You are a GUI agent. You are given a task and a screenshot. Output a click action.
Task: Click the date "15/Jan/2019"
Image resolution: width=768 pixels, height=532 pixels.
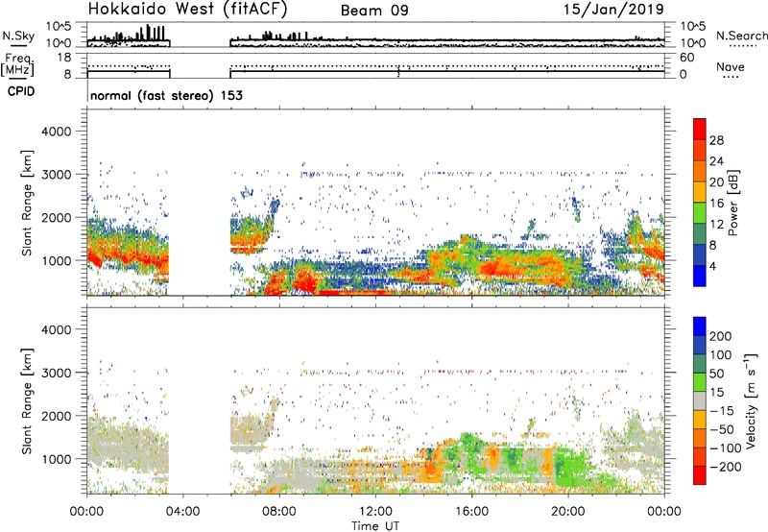pos(613,10)
